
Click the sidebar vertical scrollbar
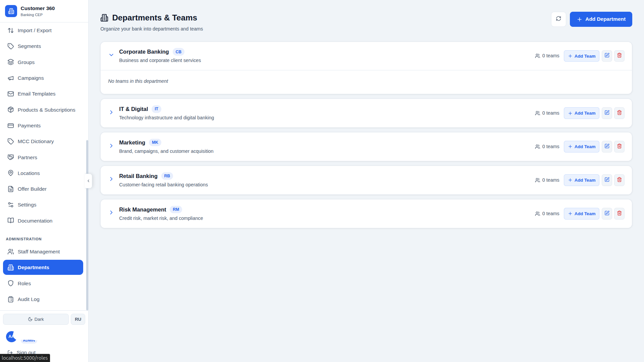tap(87, 225)
